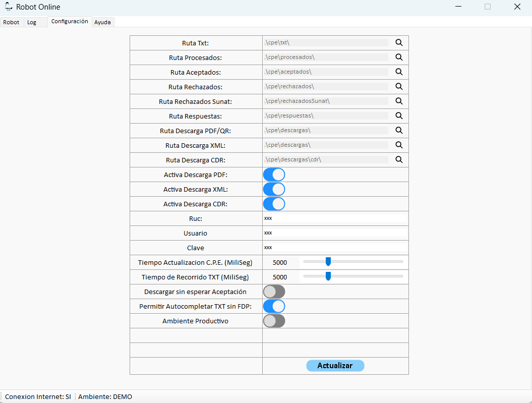
Task: Click magnifier next to Ruta Rechazados path
Action: 399,87
